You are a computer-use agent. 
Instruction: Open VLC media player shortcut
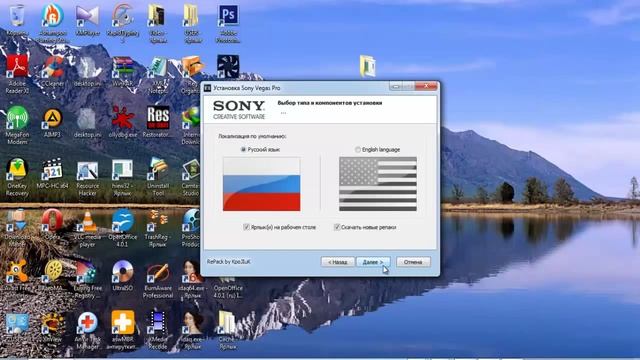click(87, 220)
